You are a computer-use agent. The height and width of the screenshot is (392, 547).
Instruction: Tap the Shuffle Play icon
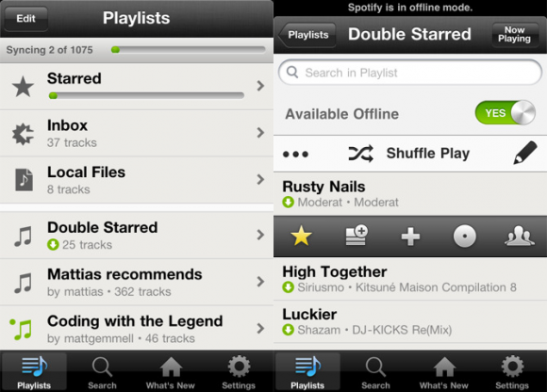(x=360, y=154)
